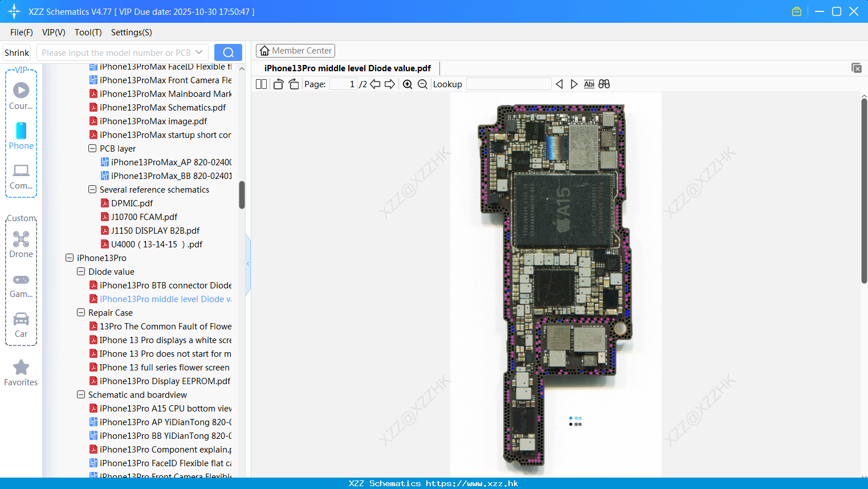This screenshot has height=489, width=868.
Task: Find next lookup result triangle
Action: click(x=574, y=84)
